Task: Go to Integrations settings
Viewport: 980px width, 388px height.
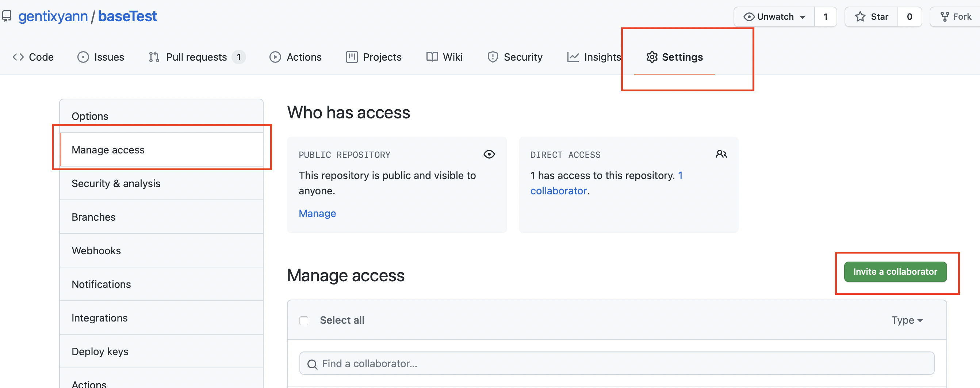Action: click(x=161, y=317)
